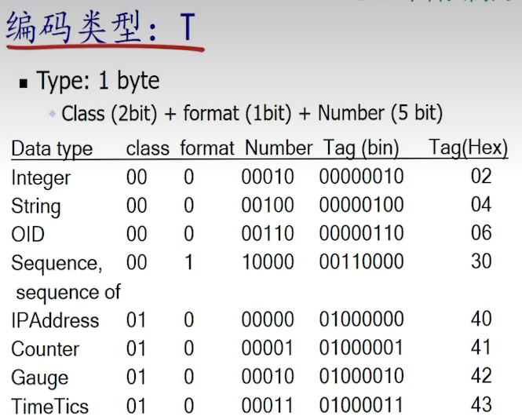Click the "format" column header
522x420 pixels.
(x=207, y=148)
